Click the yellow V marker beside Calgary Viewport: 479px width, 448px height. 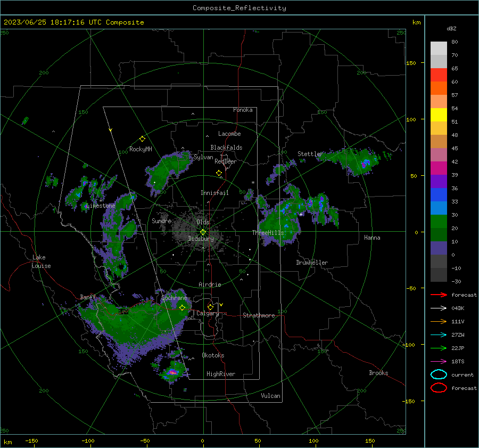(x=221, y=305)
